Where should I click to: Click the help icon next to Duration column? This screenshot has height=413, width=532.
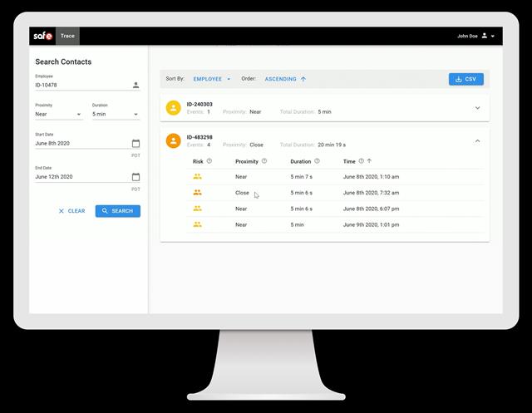coord(317,161)
